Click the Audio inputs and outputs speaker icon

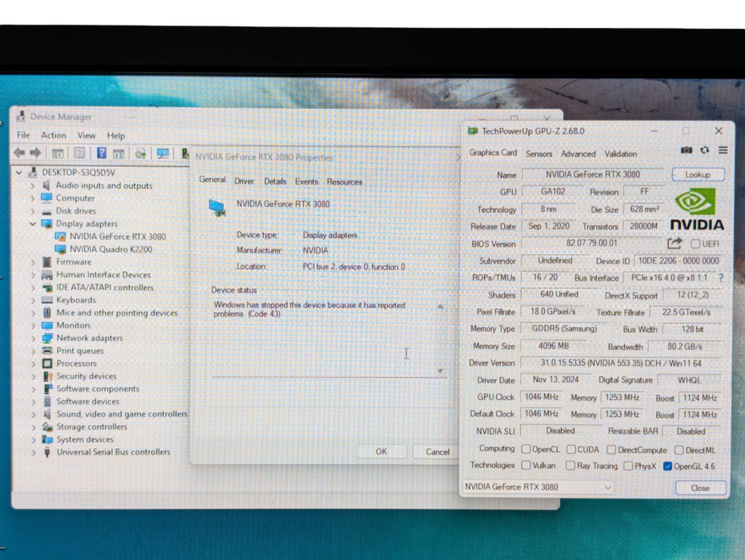[x=46, y=186]
